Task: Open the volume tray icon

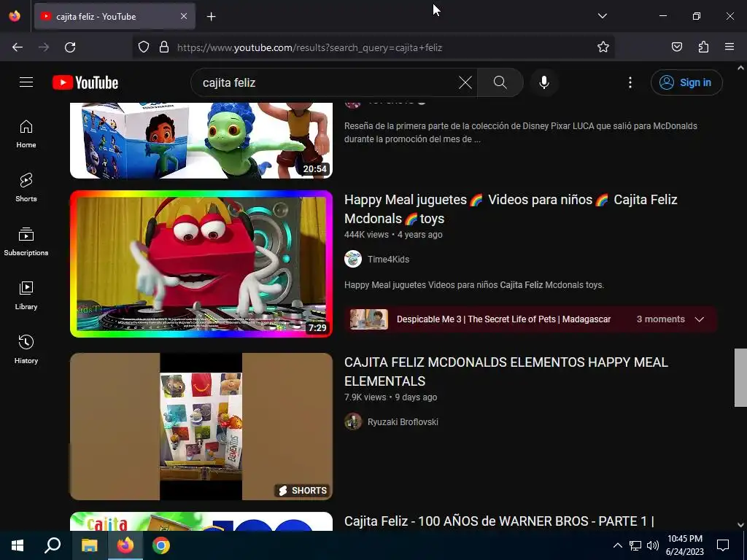Action: pyautogui.click(x=653, y=545)
